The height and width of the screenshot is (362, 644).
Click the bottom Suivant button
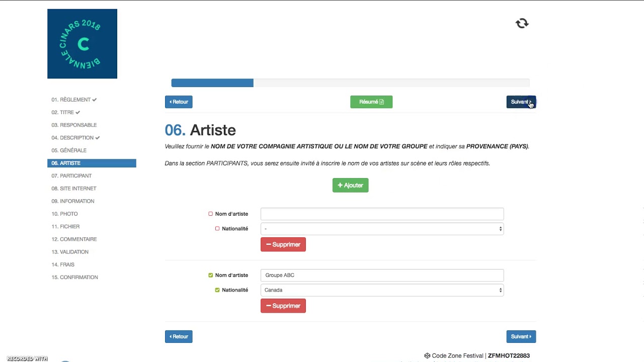pyautogui.click(x=521, y=336)
